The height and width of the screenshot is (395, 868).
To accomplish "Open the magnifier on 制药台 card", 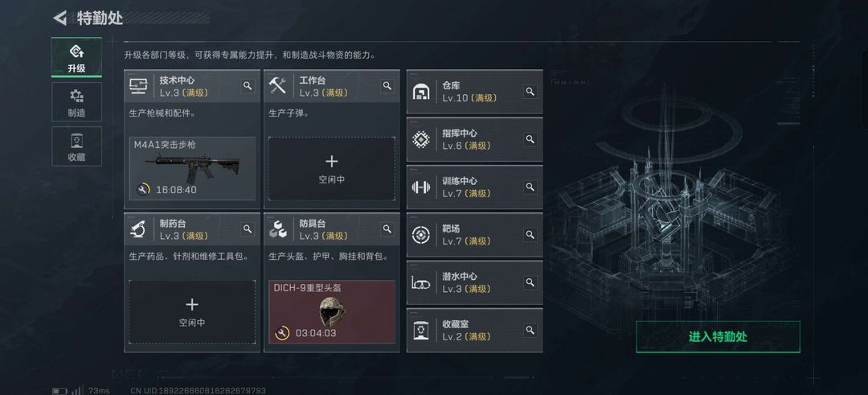I will [248, 228].
